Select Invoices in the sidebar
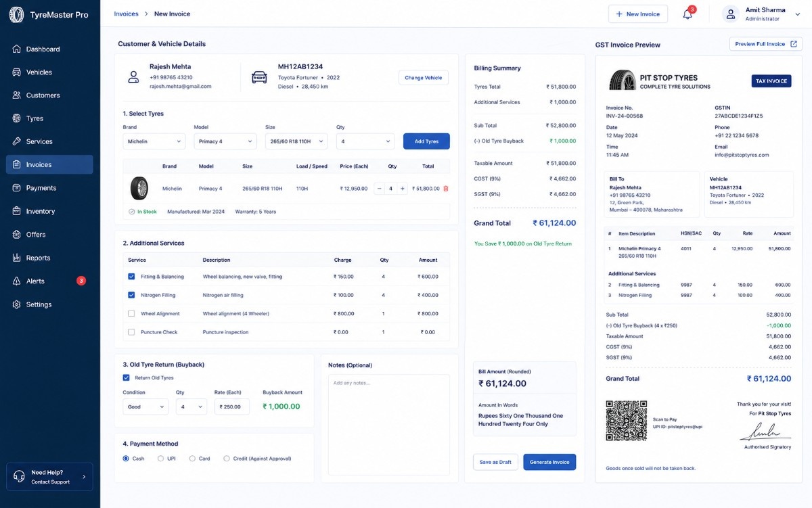Screen dimensions: 812x508 click(x=50, y=164)
